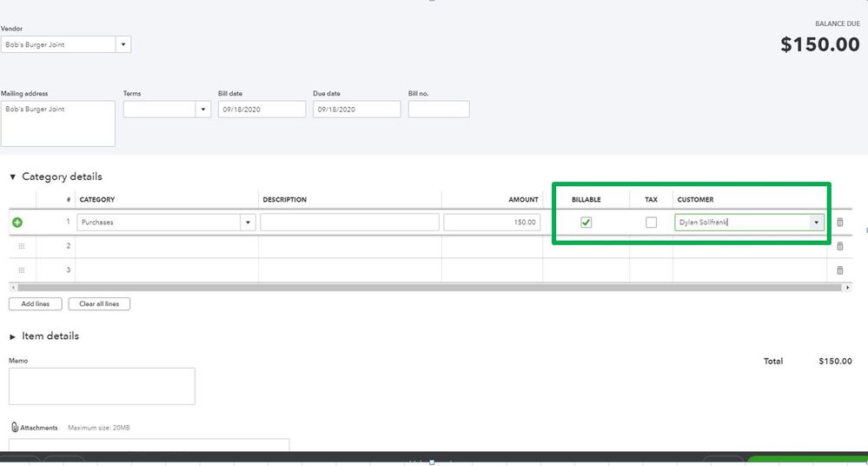The height and width of the screenshot is (466, 868).
Task: Click the BILLABLE column header
Action: click(x=586, y=199)
